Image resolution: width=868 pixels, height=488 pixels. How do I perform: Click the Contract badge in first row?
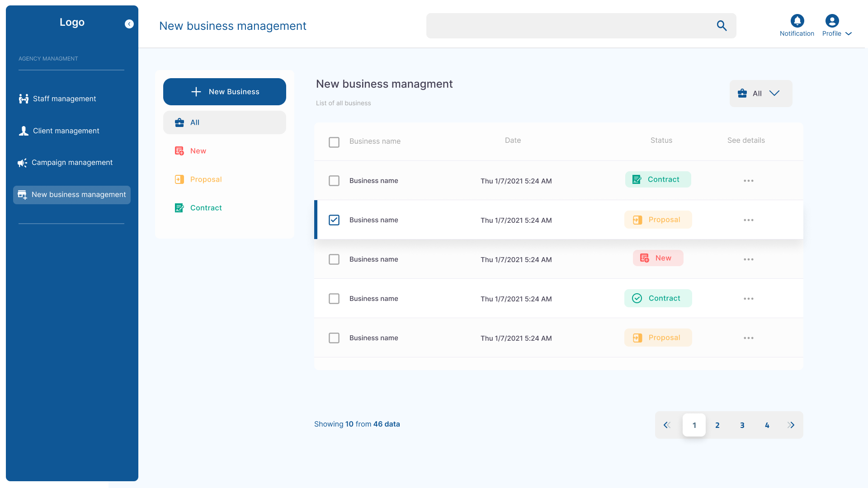coord(658,179)
